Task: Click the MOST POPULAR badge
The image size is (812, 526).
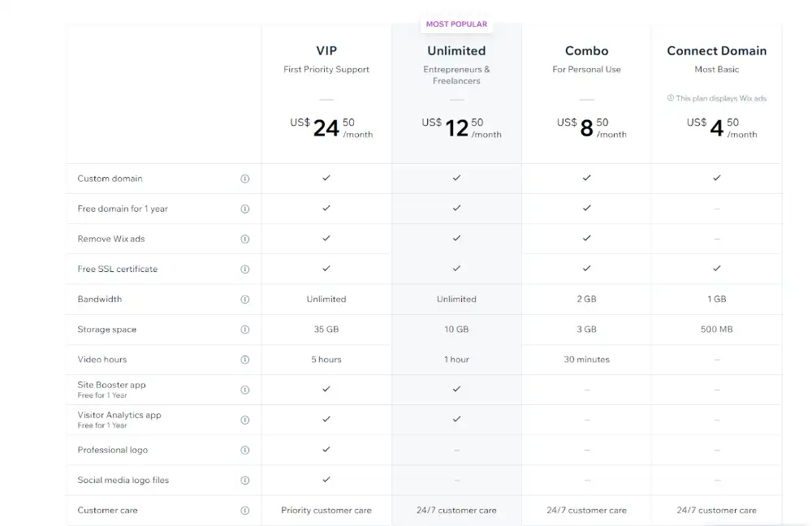Action: 456,24
